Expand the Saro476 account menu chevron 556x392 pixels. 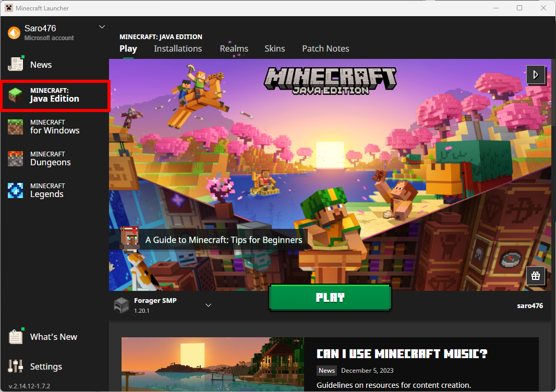102,27
